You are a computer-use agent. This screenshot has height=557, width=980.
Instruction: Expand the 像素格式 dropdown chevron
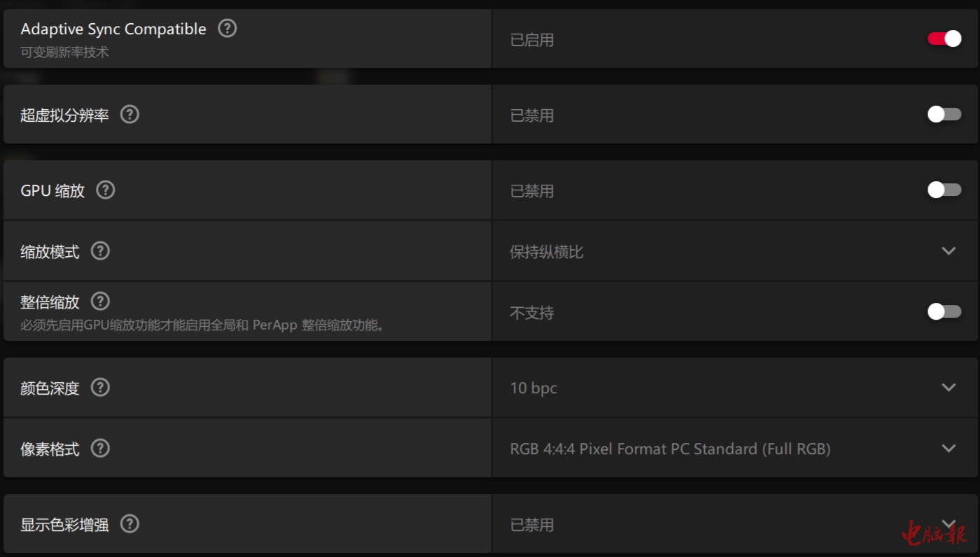[x=948, y=448]
